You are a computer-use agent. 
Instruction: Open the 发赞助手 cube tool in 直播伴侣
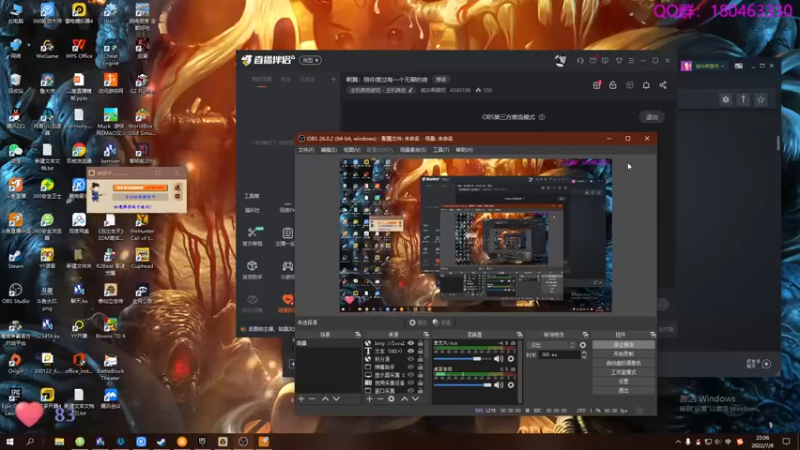click(x=253, y=270)
